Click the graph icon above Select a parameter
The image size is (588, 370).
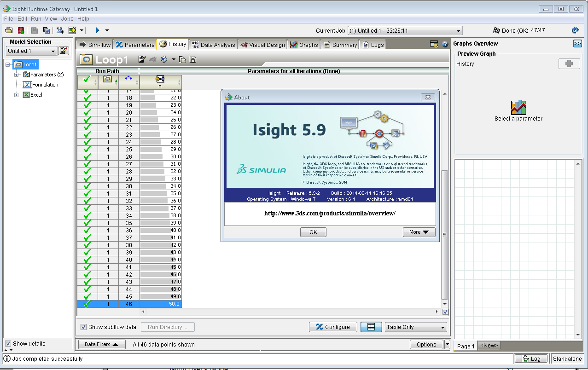tap(518, 108)
